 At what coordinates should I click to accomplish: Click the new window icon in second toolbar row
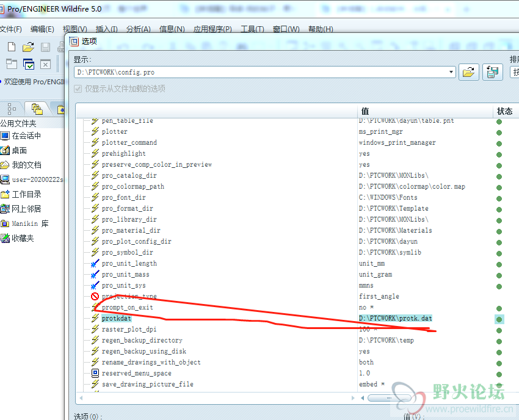pyautogui.click(x=12, y=64)
